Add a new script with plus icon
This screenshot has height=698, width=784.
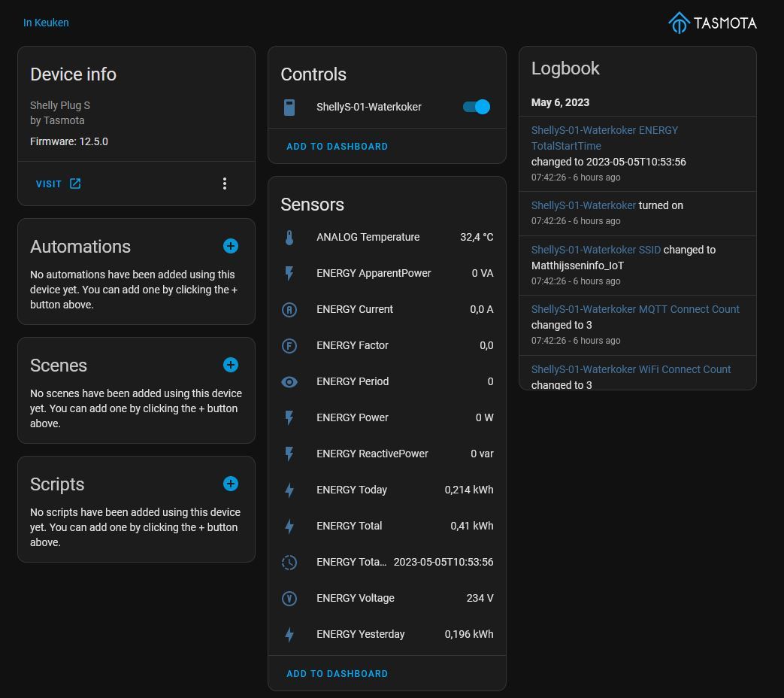click(231, 484)
